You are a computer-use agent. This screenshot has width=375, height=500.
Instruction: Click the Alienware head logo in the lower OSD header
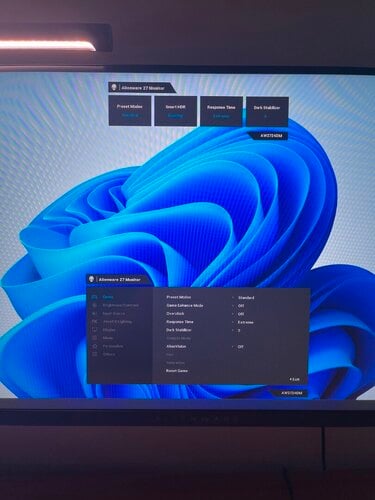[92, 279]
